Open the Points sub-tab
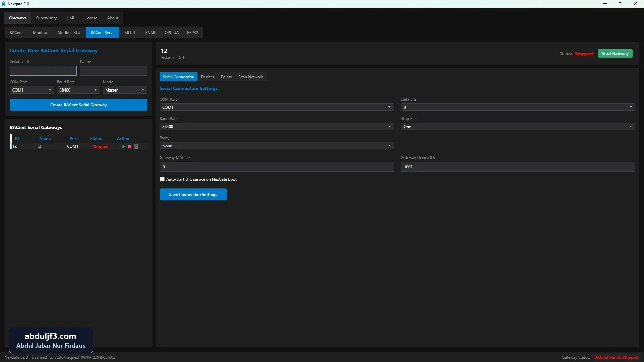 [x=226, y=77]
